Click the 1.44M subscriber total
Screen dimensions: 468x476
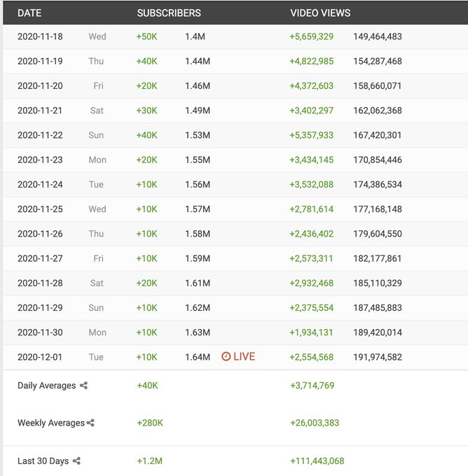tap(198, 61)
